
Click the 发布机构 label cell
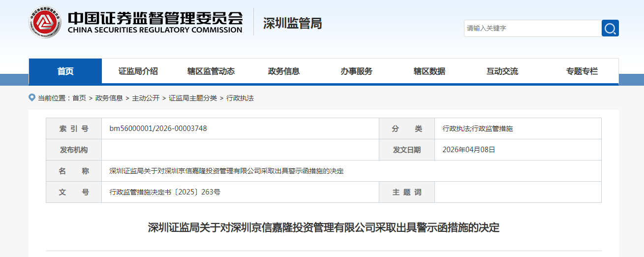click(x=74, y=150)
